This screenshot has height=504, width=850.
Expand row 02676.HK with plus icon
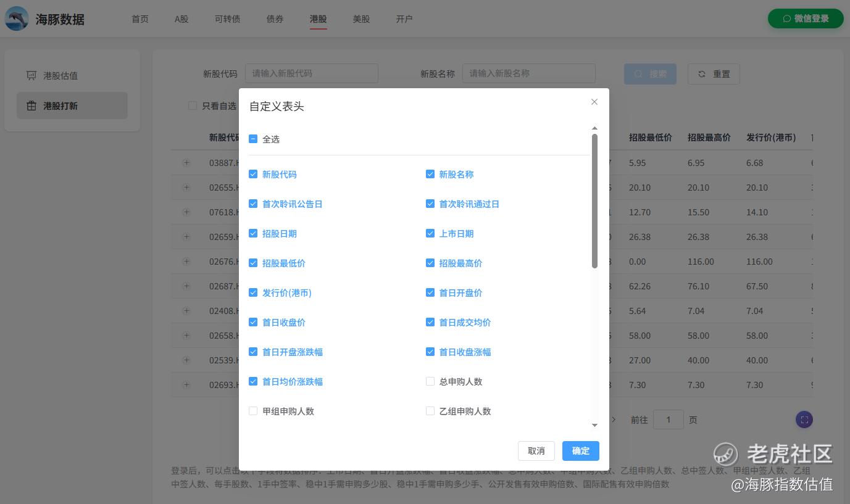186,262
